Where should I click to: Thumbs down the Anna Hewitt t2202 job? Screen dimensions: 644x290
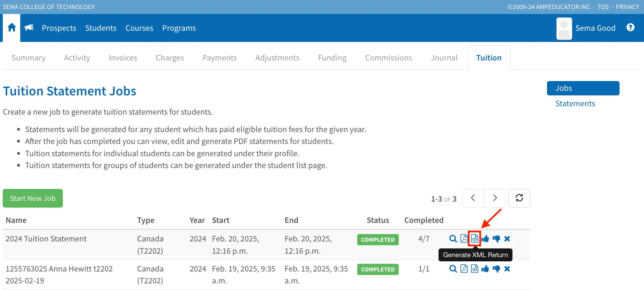click(x=496, y=269)
